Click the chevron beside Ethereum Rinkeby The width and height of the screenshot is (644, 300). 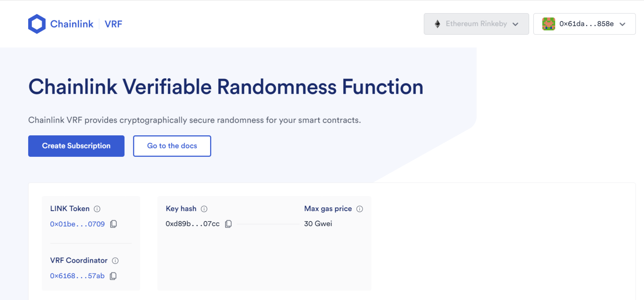coord(515,24)
